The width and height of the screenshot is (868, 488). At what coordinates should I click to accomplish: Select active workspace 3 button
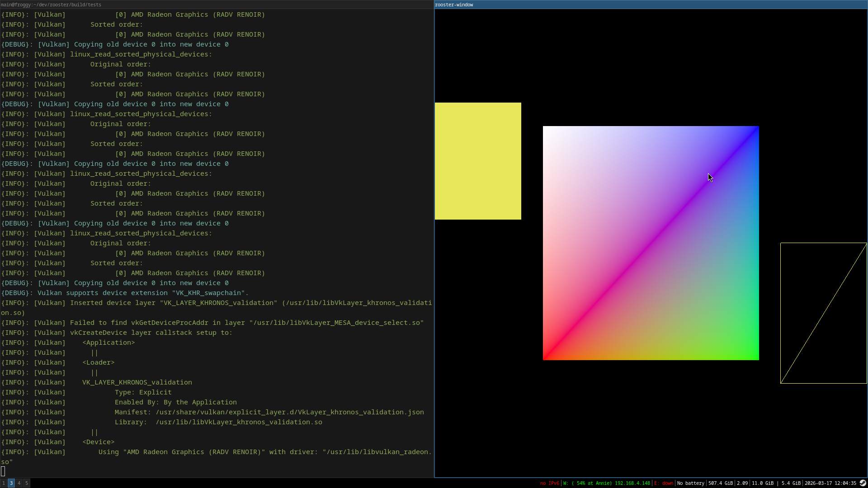point(11,483)
